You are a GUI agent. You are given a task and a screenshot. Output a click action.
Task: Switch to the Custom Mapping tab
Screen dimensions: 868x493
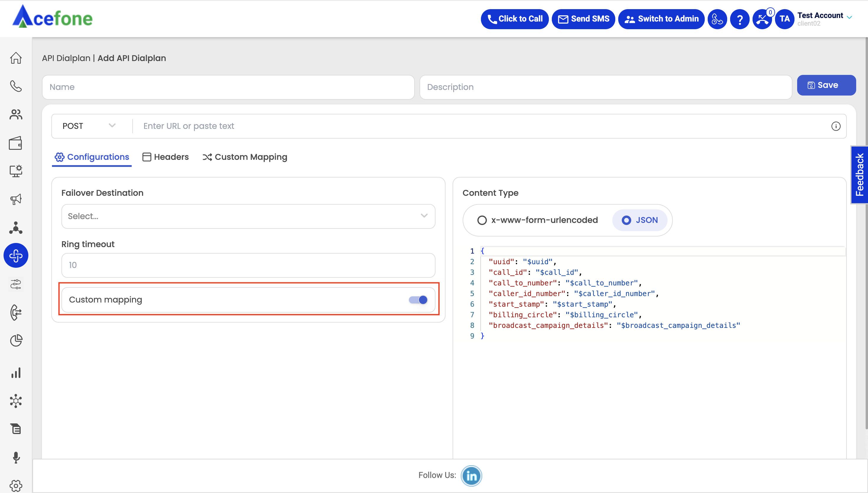[245, 157]
